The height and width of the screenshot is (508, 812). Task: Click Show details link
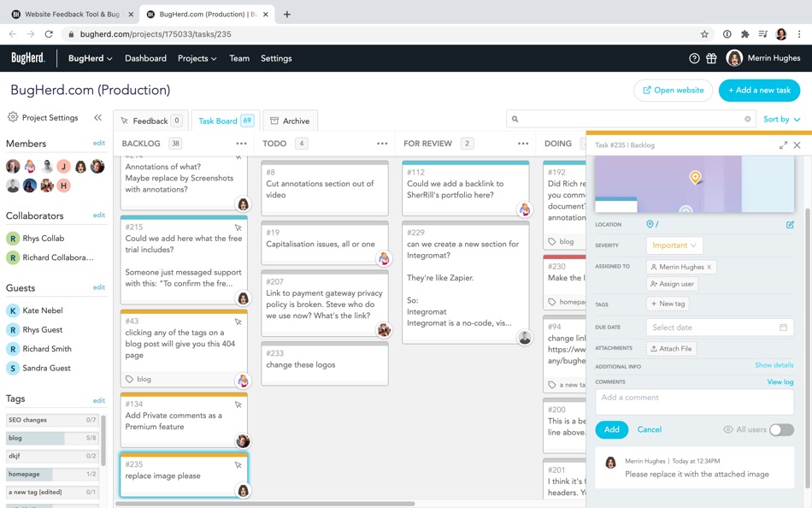[774, 365]
